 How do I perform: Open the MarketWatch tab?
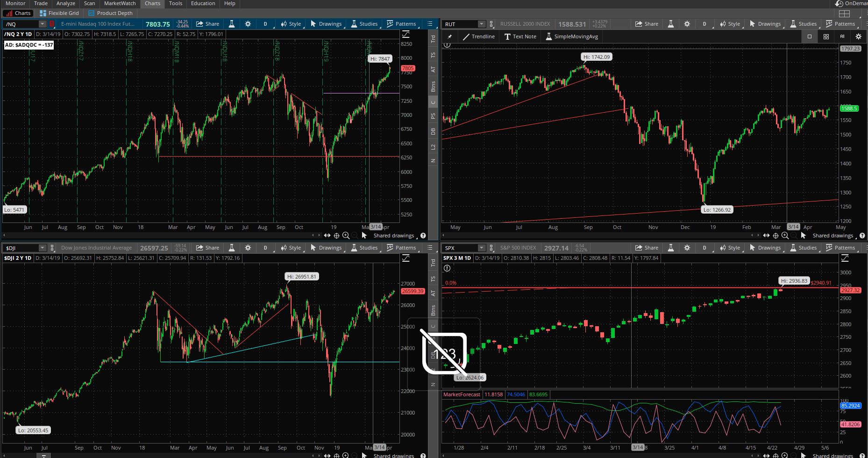(x=120, y=3)
